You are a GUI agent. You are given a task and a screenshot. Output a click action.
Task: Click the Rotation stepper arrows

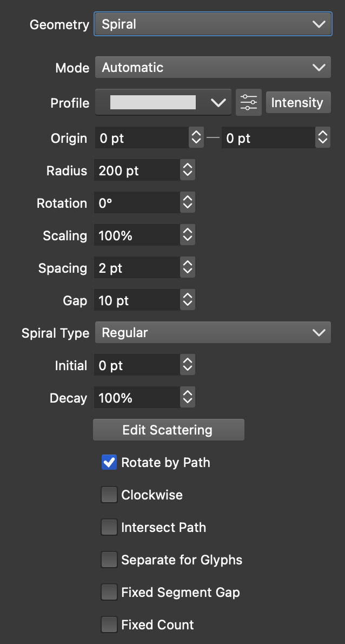pos(188,203)
